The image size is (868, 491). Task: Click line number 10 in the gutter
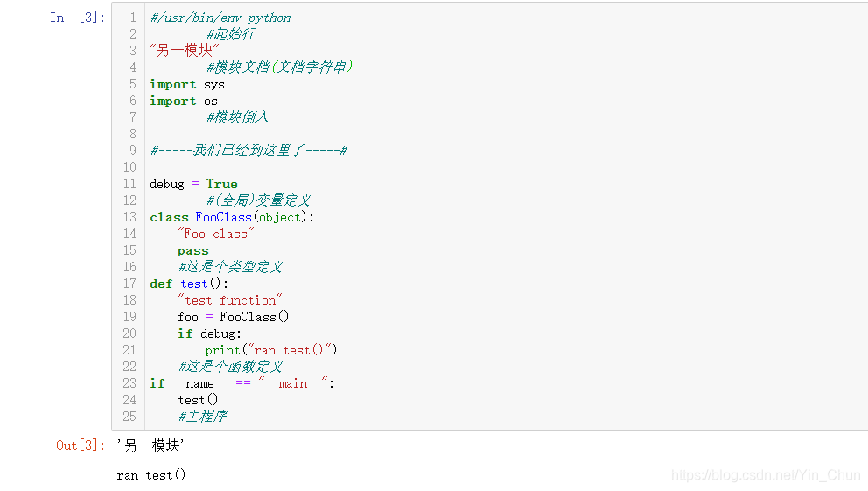tap(129, 167)
